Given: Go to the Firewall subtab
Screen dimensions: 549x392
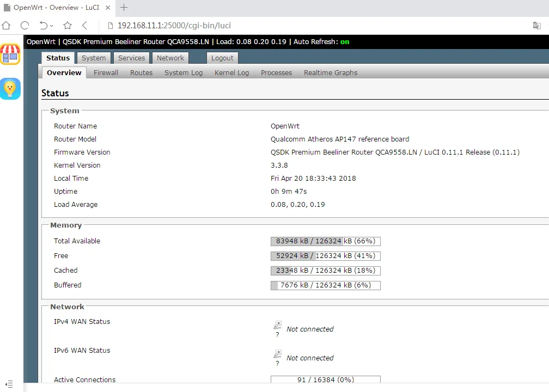Looking at the screenshot, I should [x=106, y=73].
